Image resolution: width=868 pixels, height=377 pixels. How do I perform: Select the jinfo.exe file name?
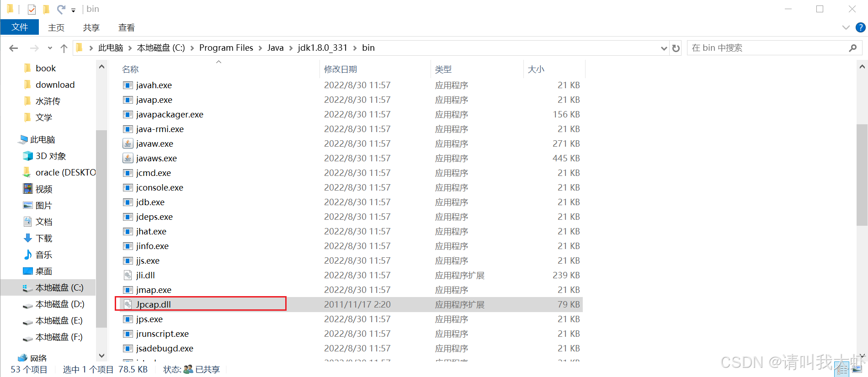click(152, 246)
